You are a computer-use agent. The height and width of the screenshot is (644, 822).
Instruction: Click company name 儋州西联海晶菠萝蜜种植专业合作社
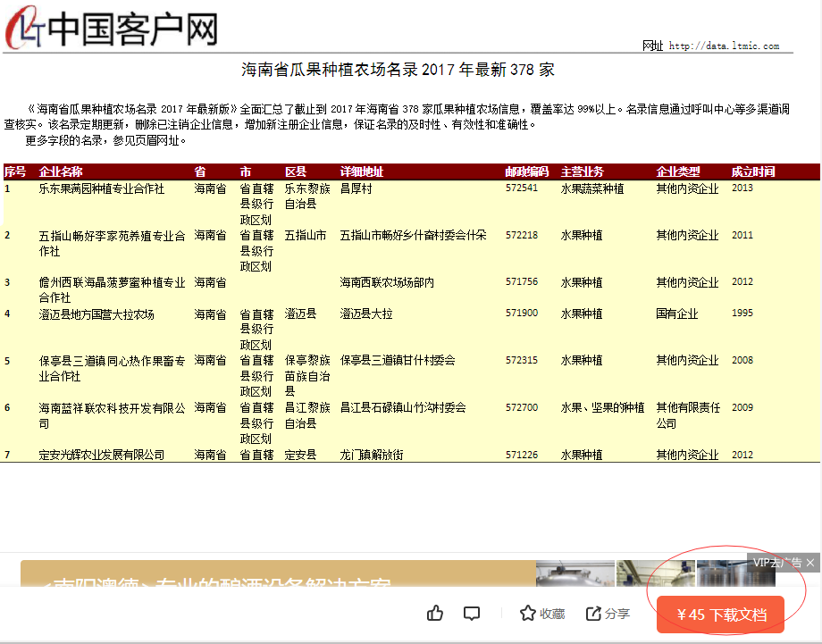pyautogui.click(x=113, y=289)
